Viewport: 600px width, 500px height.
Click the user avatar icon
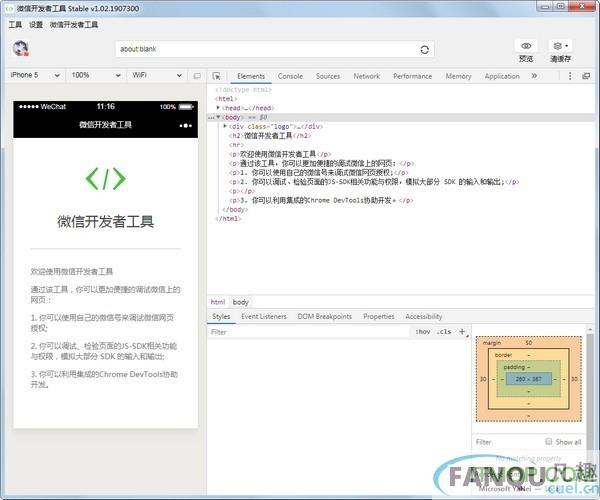21,49
